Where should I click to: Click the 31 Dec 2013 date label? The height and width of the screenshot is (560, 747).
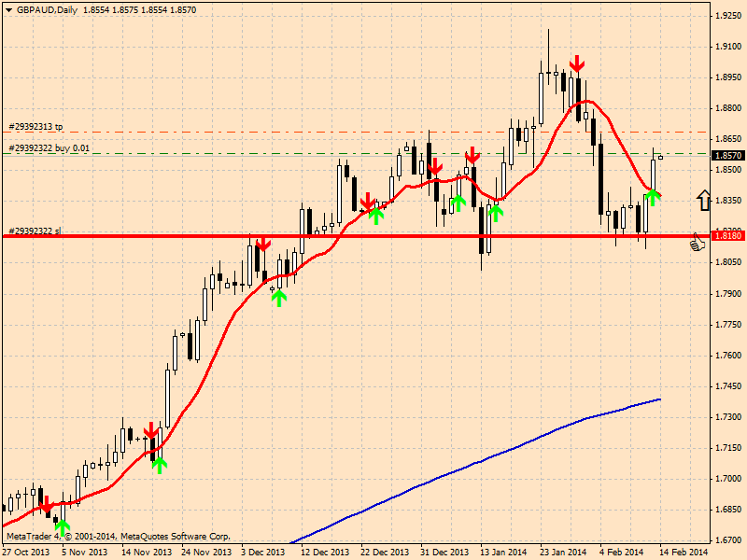click(x=444, y=553)
